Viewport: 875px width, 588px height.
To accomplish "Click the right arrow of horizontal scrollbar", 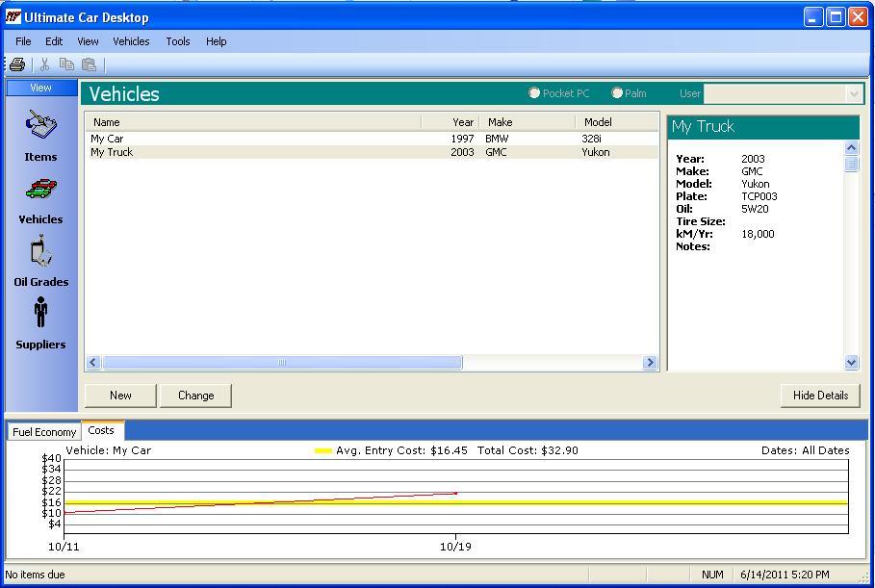I will click(x=650, y=363).
